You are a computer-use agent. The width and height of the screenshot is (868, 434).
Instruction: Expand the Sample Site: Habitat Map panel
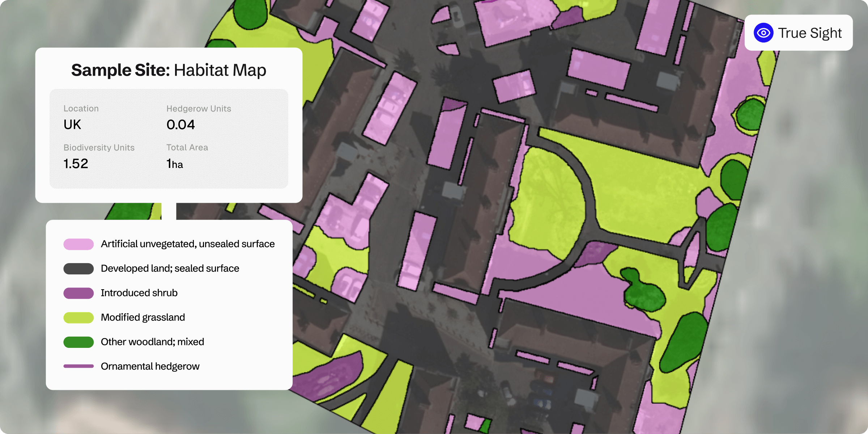click(x=169, y=70)
